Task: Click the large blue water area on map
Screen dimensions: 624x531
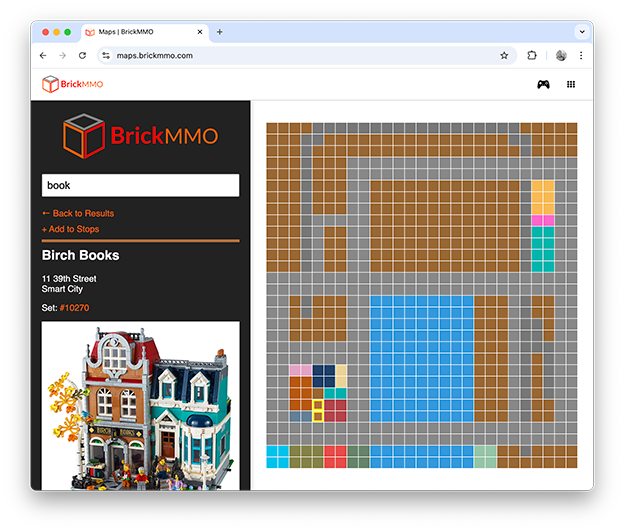Action: click(x=422, y=359)
